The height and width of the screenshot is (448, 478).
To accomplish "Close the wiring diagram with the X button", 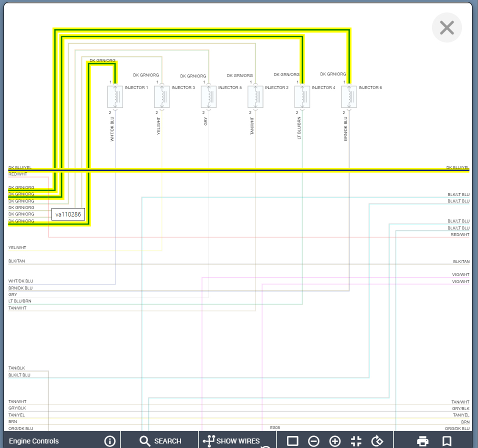I will tap(446, 27).
